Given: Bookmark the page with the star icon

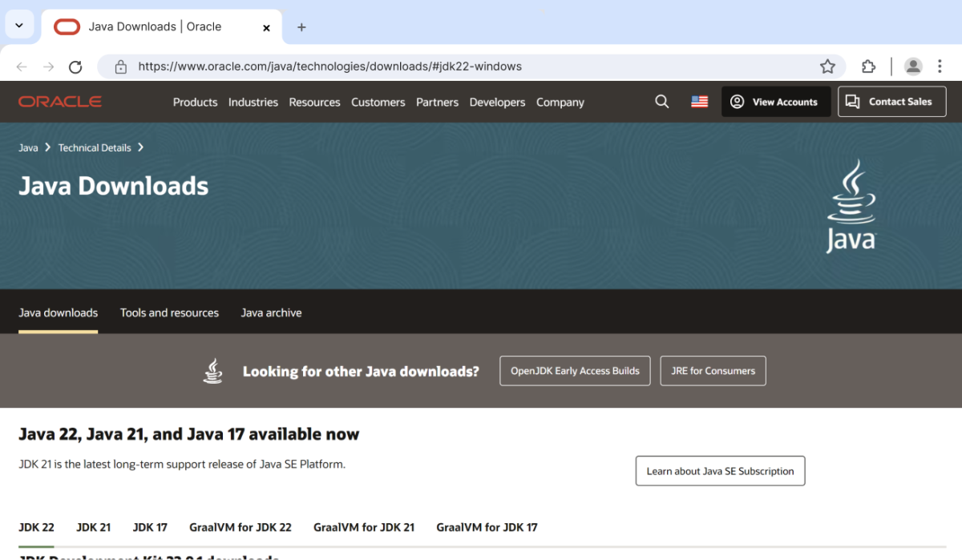Looking at the screenshot, I should pyautogui.click(x=827, y=66).
